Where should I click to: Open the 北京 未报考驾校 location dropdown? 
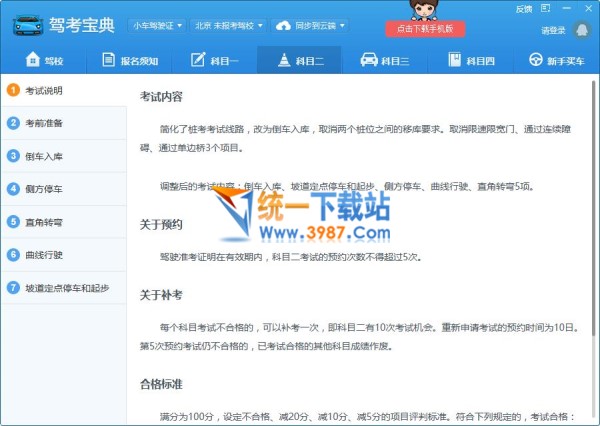coord(228,26)
